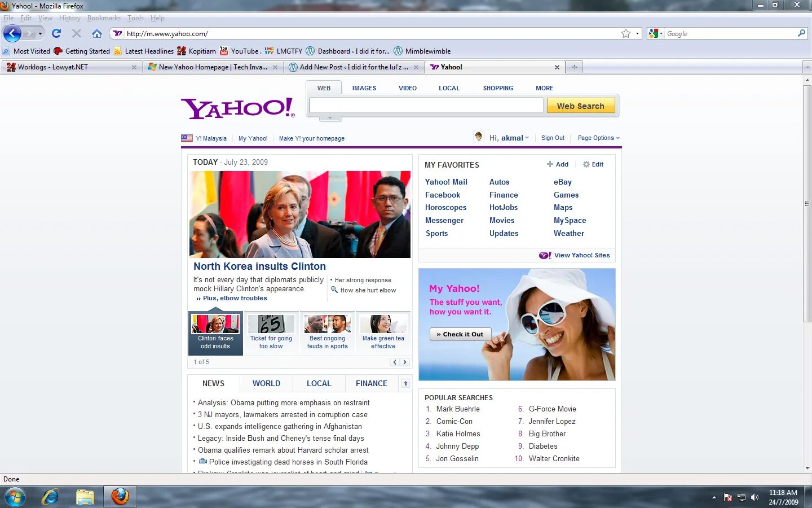Open How she hurt elbow search link
This screenshot has width=812, height=508.
coord(368,290)
